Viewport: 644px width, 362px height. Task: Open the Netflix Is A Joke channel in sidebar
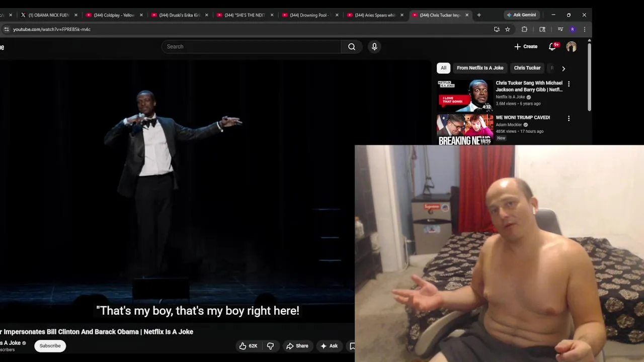coord(510,97)
